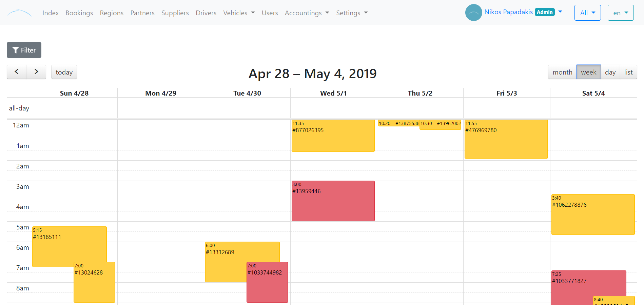The width and height of the screenshot is (644, 305).
Task: Navigate to the Bookings page
Action: point(79,13)
